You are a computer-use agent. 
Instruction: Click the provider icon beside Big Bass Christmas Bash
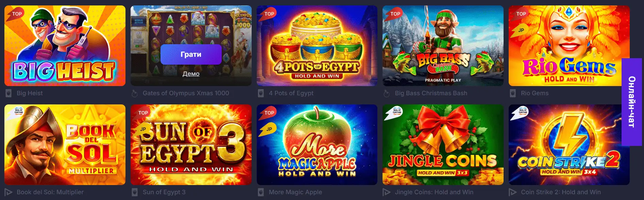[387, 93]
